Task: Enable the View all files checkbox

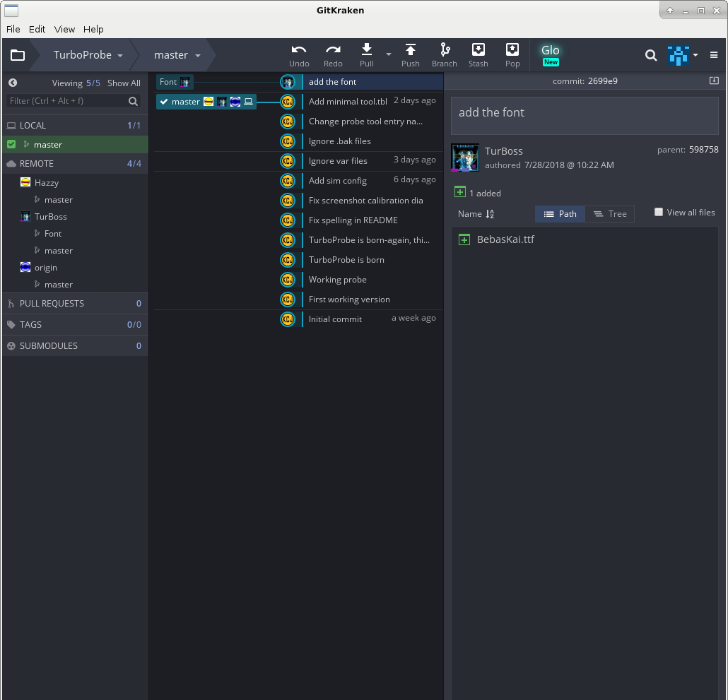Action: pos(658,212)
